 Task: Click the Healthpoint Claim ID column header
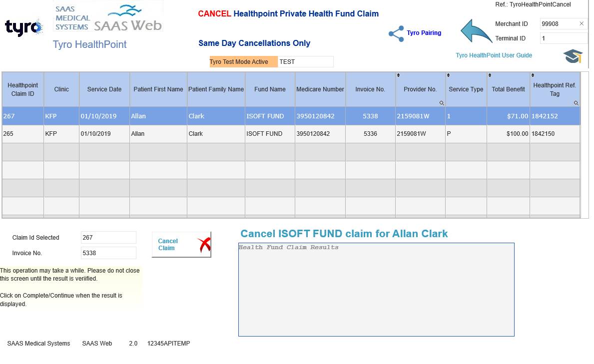tap(22, 89)
